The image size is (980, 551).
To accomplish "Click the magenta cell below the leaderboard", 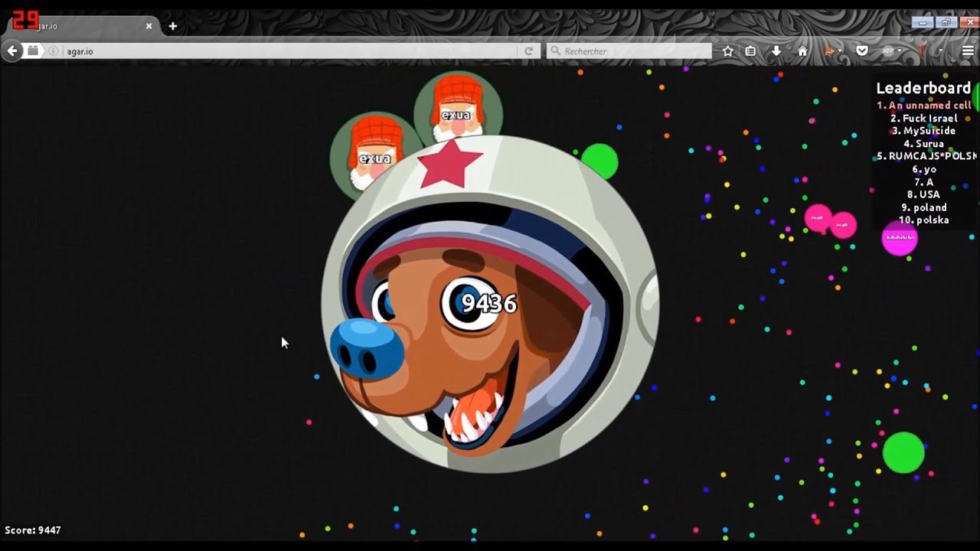I will 900,238.
